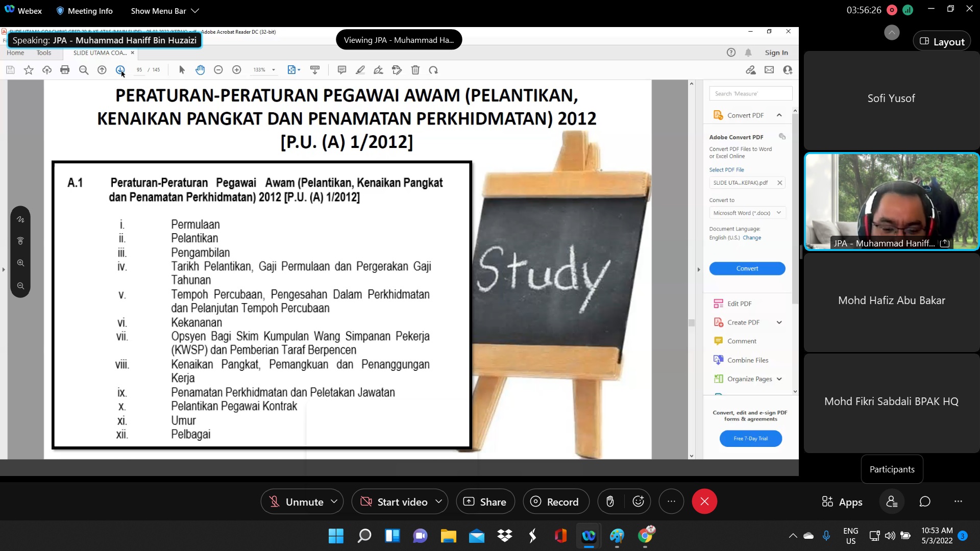Click the annotate squiggle tool in sidebar
Screen dimensions: 980x551
coord(20,219)
